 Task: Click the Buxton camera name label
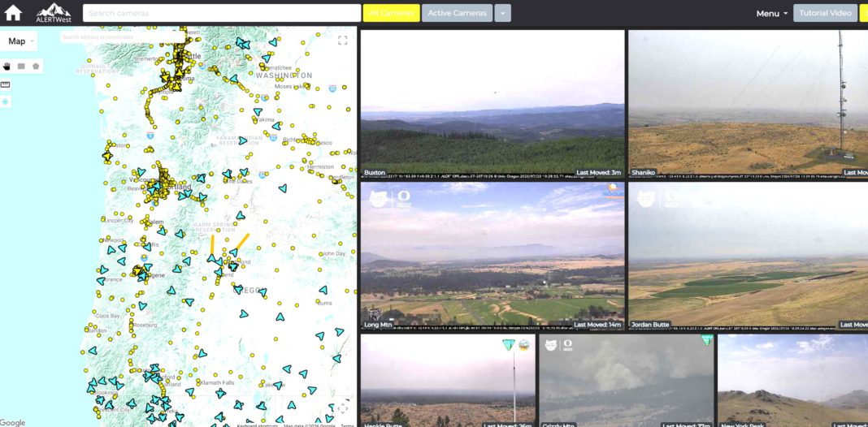point(375,173)
